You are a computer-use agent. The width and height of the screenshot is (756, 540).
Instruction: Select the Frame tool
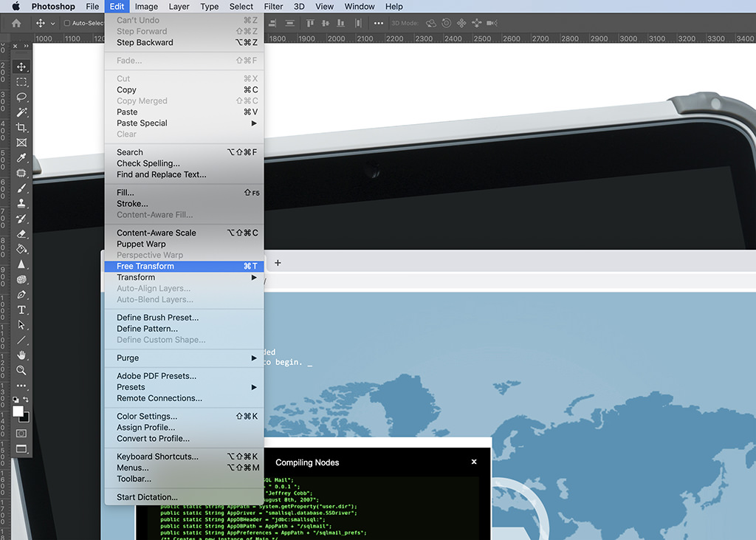(x=21, y=143)
